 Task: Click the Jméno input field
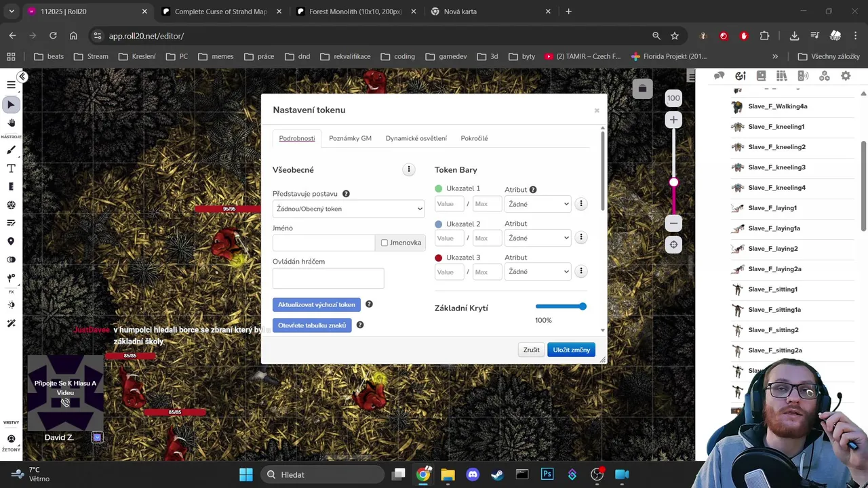click(323, 243)
